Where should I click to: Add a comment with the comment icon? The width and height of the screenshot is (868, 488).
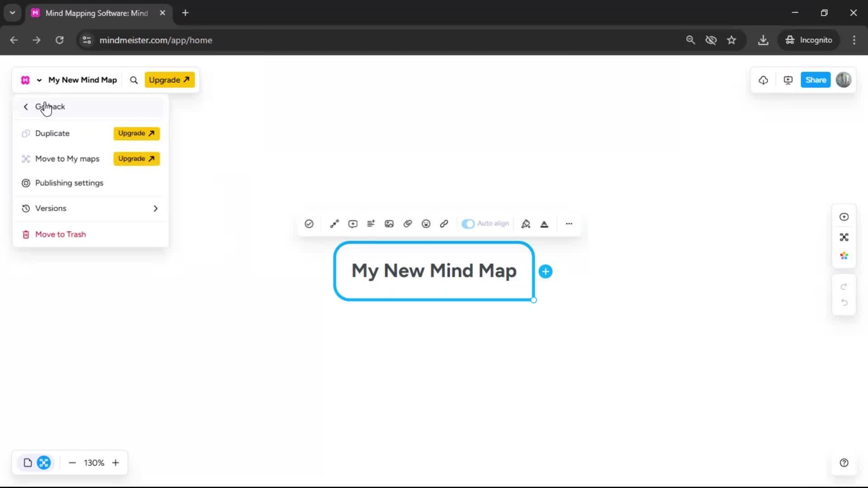[353, 224]
